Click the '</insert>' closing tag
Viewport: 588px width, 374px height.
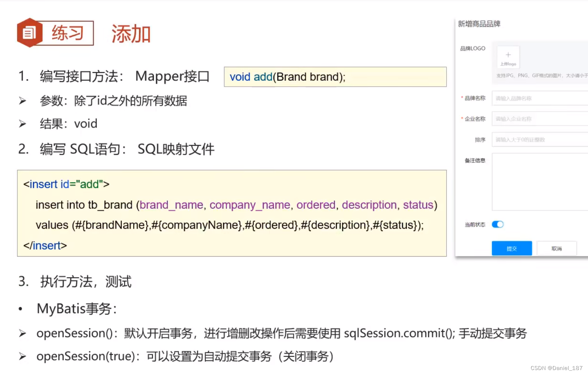click(45, 245)
